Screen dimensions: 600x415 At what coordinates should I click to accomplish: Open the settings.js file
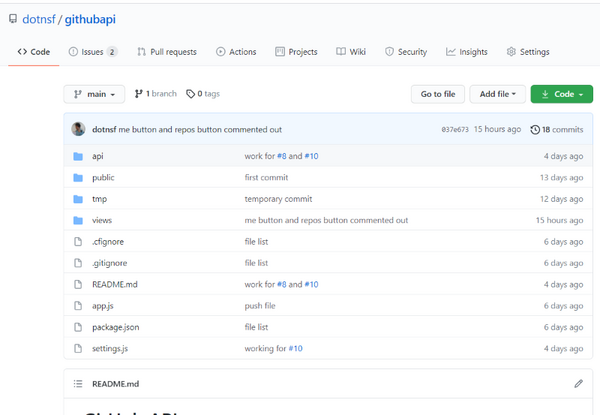pyautogui.click(x=110, y=348)
